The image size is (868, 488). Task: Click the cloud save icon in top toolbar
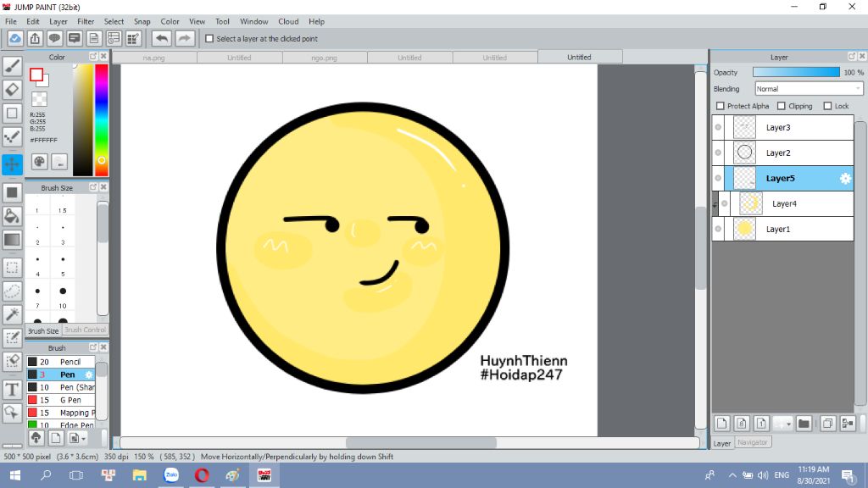tap(15, 39)
